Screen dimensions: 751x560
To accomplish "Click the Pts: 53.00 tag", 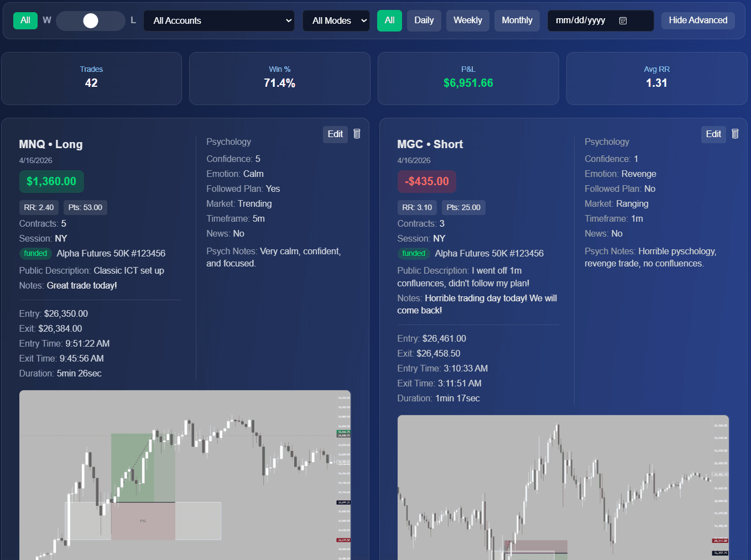I will [85, 207].
